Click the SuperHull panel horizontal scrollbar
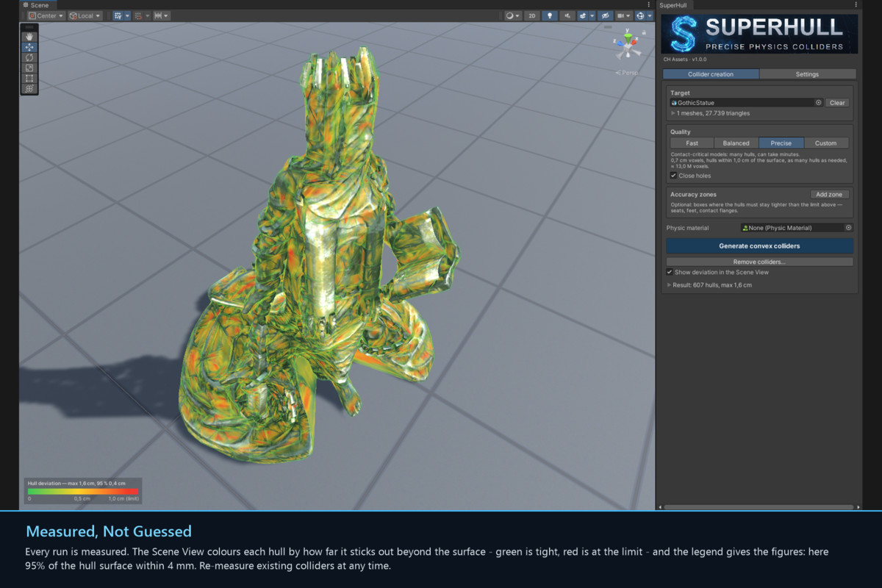Screen dimensions: 882x588 click(760, 506)
